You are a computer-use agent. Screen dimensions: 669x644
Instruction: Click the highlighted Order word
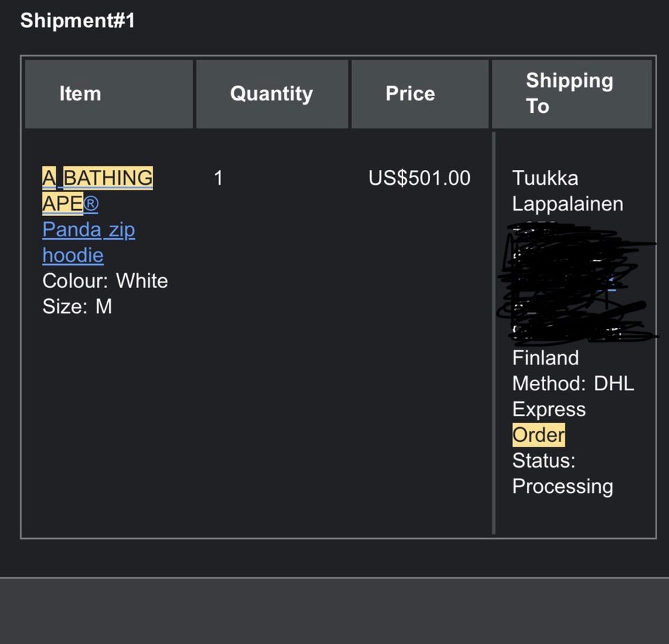pos(539,435)
